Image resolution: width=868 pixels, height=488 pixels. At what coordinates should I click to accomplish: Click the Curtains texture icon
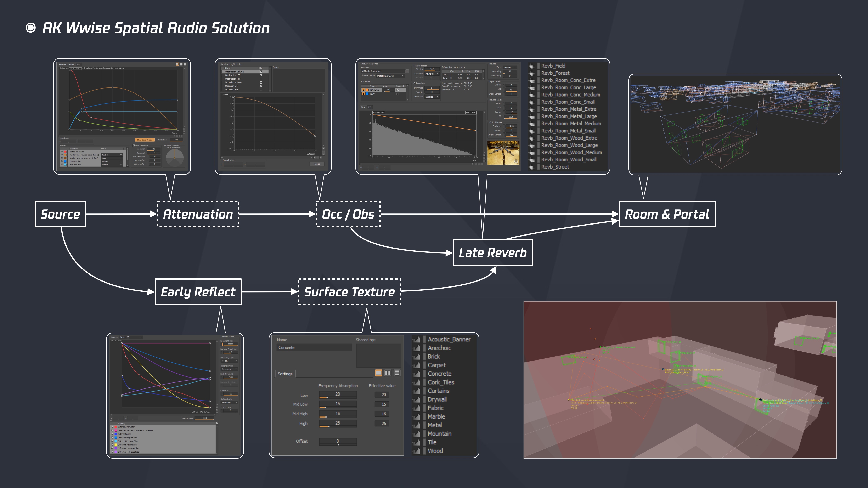[417, 391]
